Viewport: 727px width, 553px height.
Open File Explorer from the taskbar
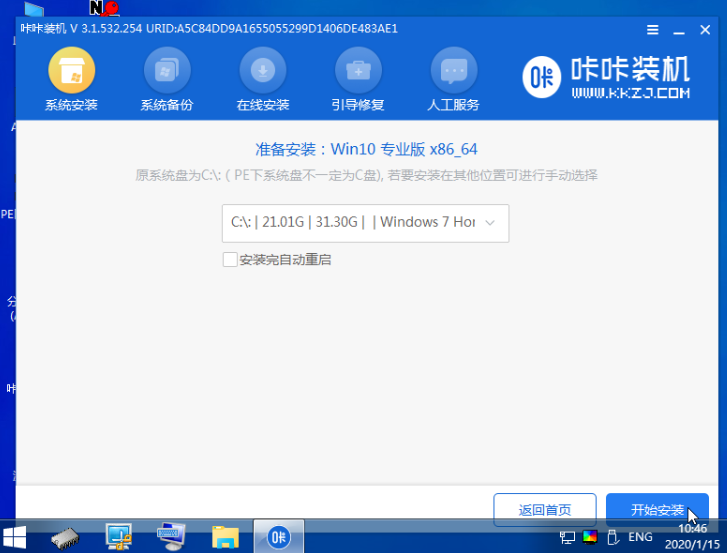[224, 536]
